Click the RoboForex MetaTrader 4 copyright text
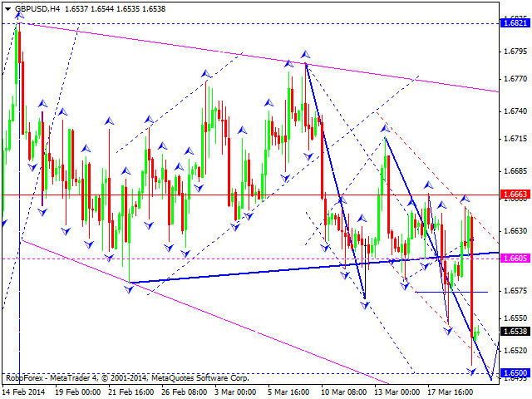The height and width of the screenshot is (399, 532). click(x=127, y=377)
